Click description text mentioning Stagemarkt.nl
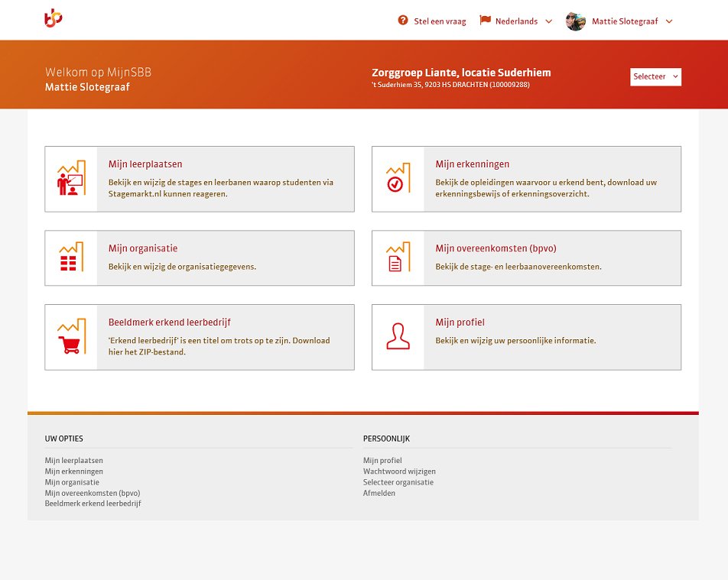 (220, 188)
